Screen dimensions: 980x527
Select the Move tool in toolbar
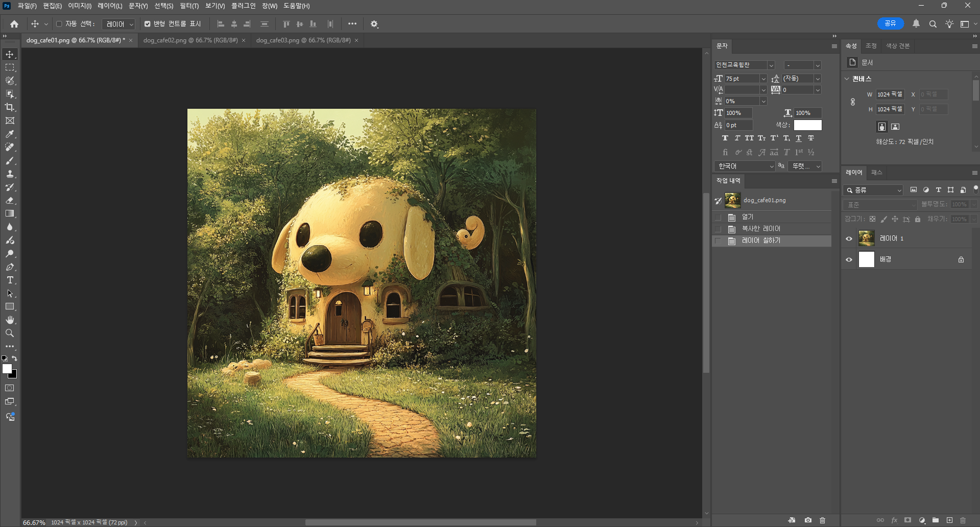(x=10, y=54)
